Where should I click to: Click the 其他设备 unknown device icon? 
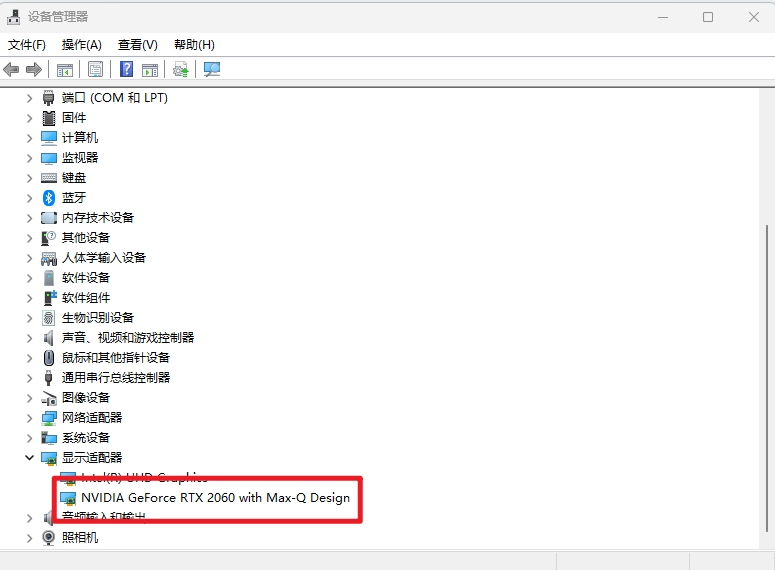click(x=48, y=238)
